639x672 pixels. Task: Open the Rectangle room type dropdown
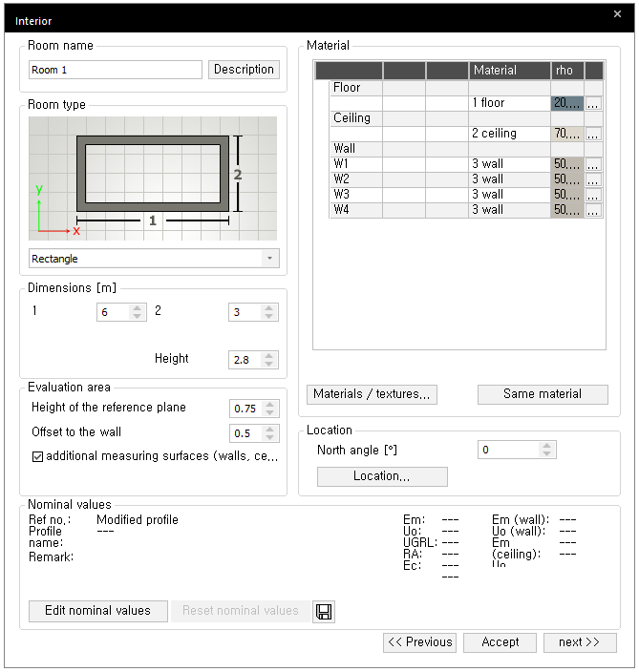(x=269, y=259)
